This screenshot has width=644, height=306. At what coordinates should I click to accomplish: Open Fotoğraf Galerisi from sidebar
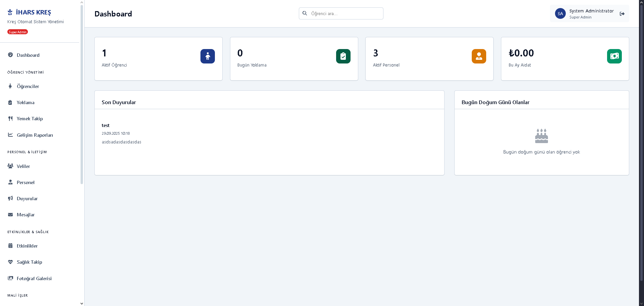pyautogui.click(x=34, y=278)
